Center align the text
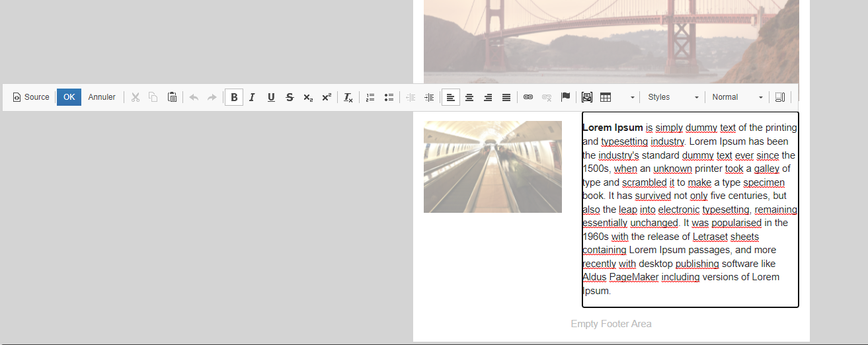 pyautogui.click(x=469, y=97)
